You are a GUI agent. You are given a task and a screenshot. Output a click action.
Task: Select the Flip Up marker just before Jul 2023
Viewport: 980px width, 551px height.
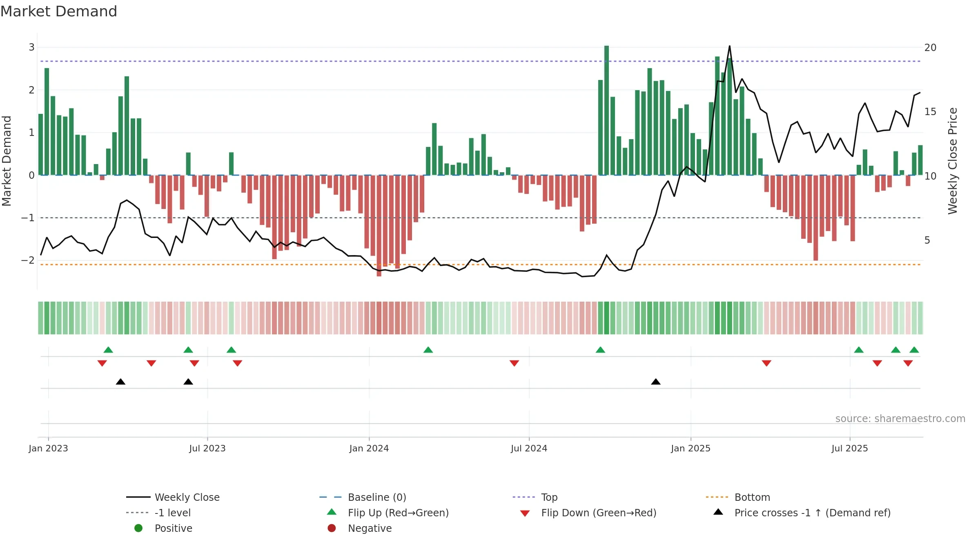[x=188, y=350]
